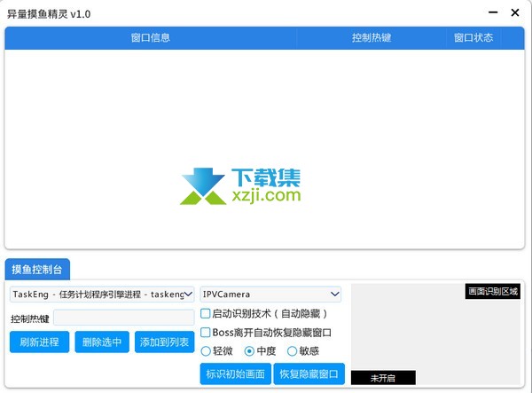Close the 异量摸鱼精灵 window
Screen dimensions: 532x393
pyautogui.click(x=514, y=12)
